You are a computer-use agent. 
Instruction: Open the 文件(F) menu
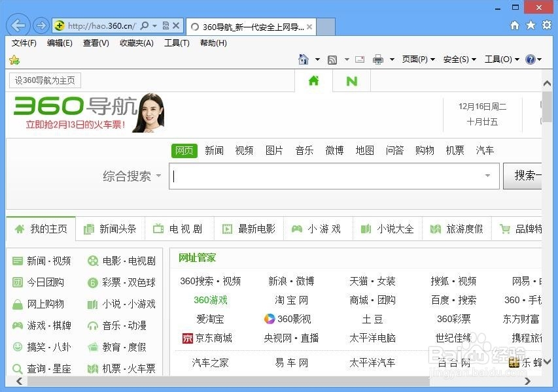coord(24,43)
